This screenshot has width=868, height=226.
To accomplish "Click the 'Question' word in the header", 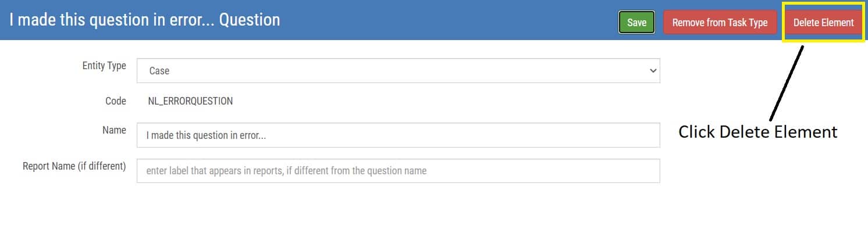I will tap(250, 20).
